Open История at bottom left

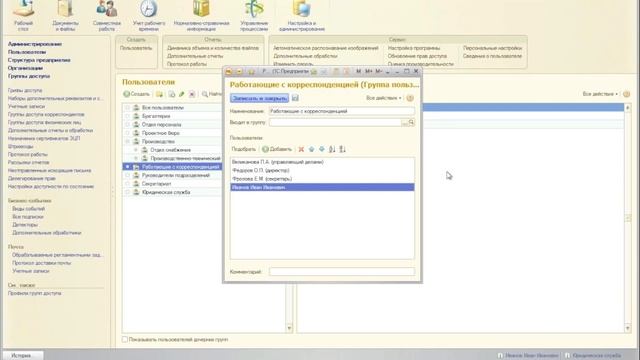(x=21, y=356)
